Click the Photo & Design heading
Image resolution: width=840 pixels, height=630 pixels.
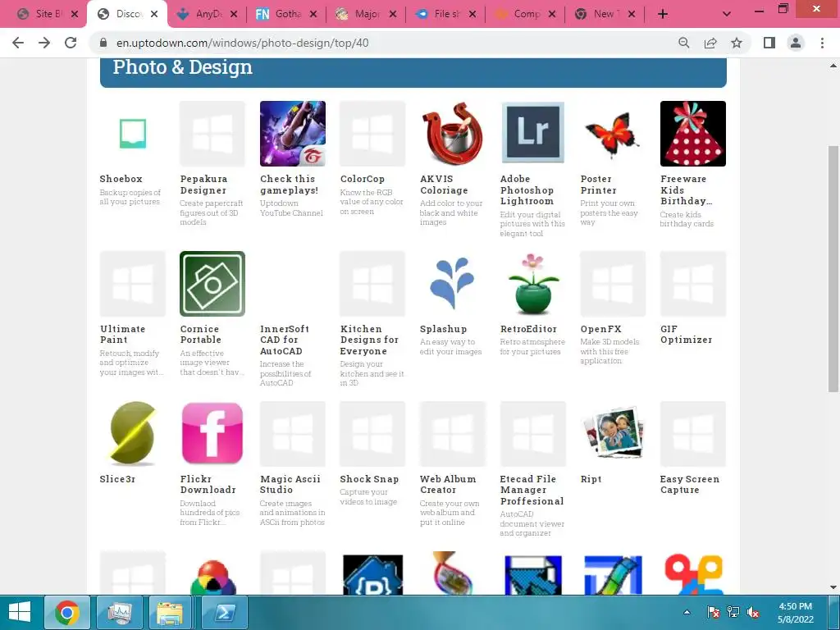[182, 67]
